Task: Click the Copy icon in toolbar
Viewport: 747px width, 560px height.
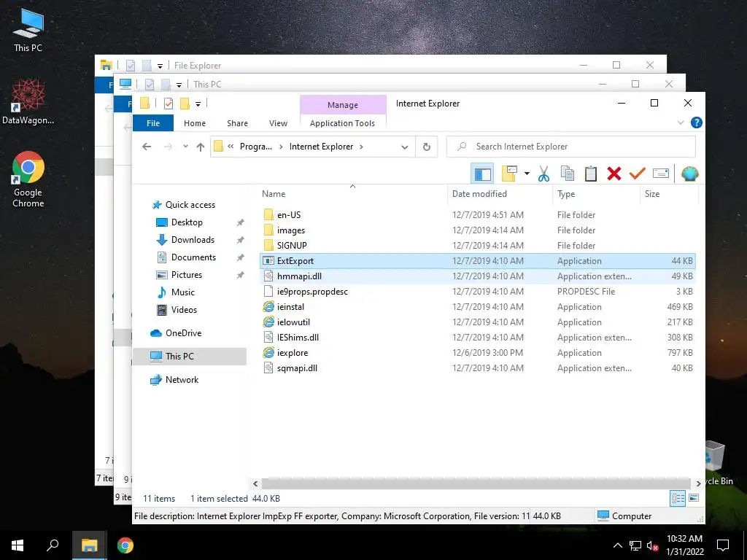Action: pos(567,174)
